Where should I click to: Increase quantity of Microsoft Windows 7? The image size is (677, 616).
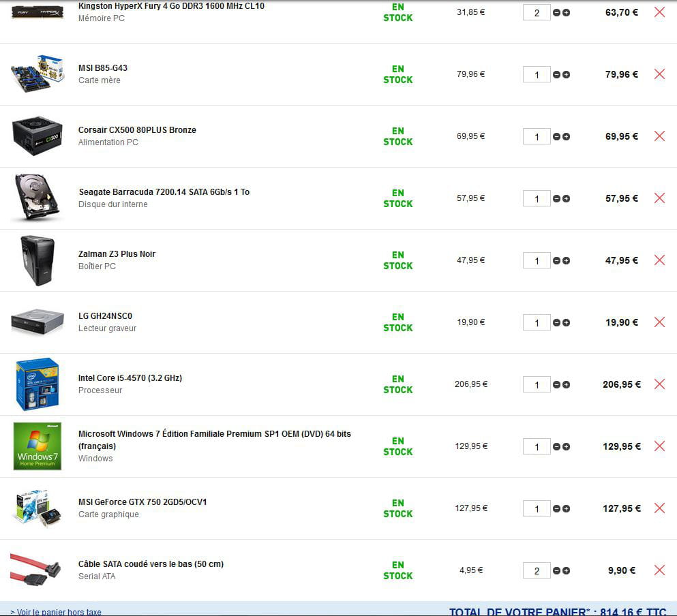566,447
